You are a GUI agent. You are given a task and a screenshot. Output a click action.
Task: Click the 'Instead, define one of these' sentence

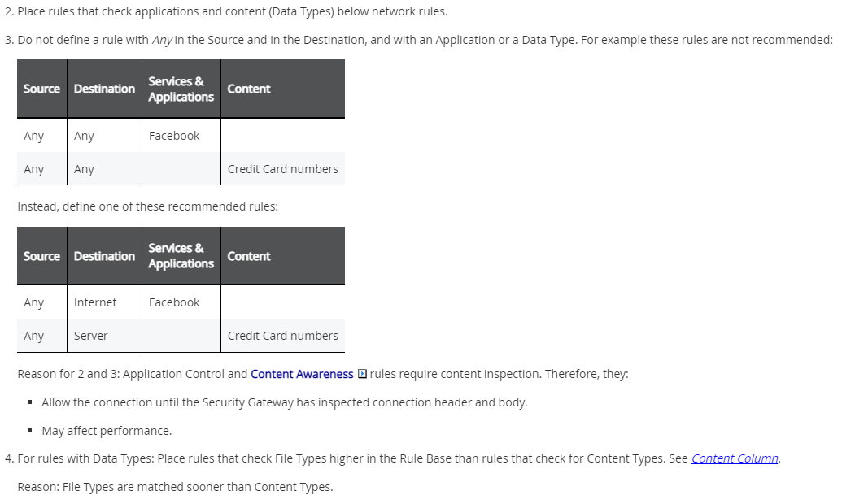click(148, 206)
